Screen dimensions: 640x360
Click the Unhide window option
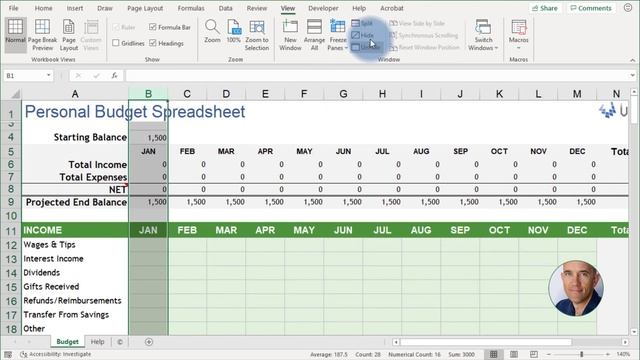pos(366,47)
